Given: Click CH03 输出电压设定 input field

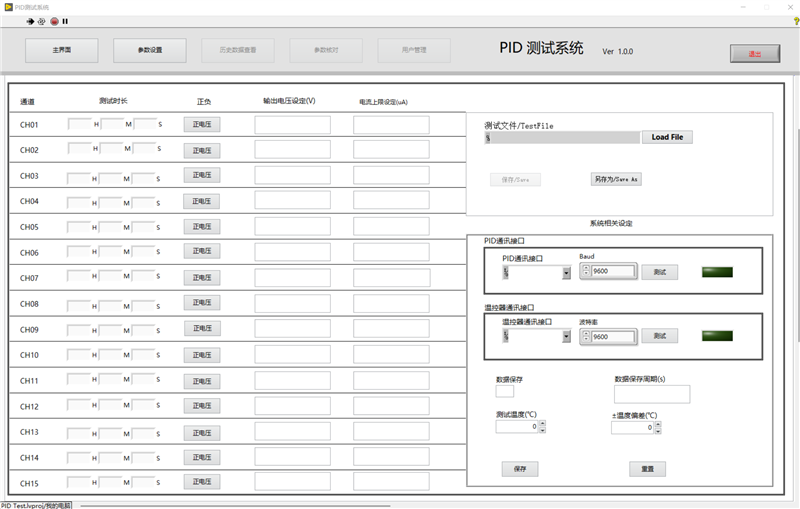Looking at the screenshot, I should pos(292,176).
